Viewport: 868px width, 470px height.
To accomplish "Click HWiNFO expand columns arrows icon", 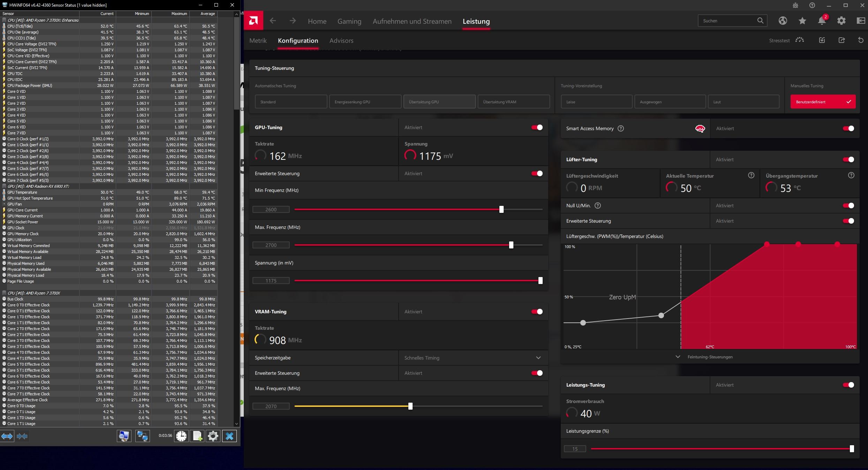I will pos(7,436).
